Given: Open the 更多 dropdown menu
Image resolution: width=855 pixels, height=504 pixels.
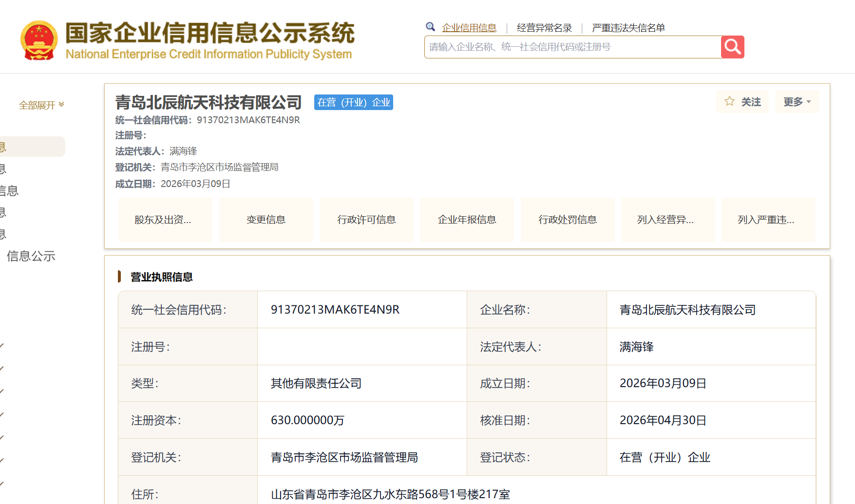Looking at the screenshot, I should tap(797, 102).
